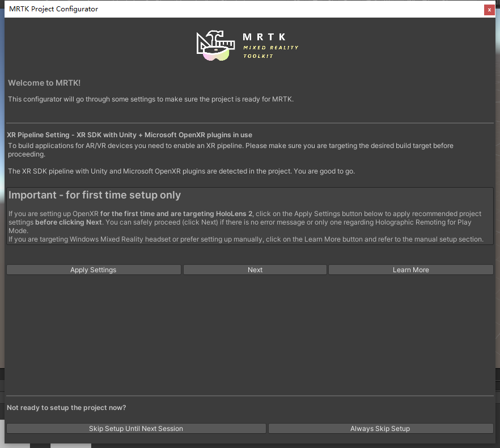Click the 'If you are targeting Windows Mixed Reality' sentence
Viewport: 500px width, 448px height.
[246, 239]
